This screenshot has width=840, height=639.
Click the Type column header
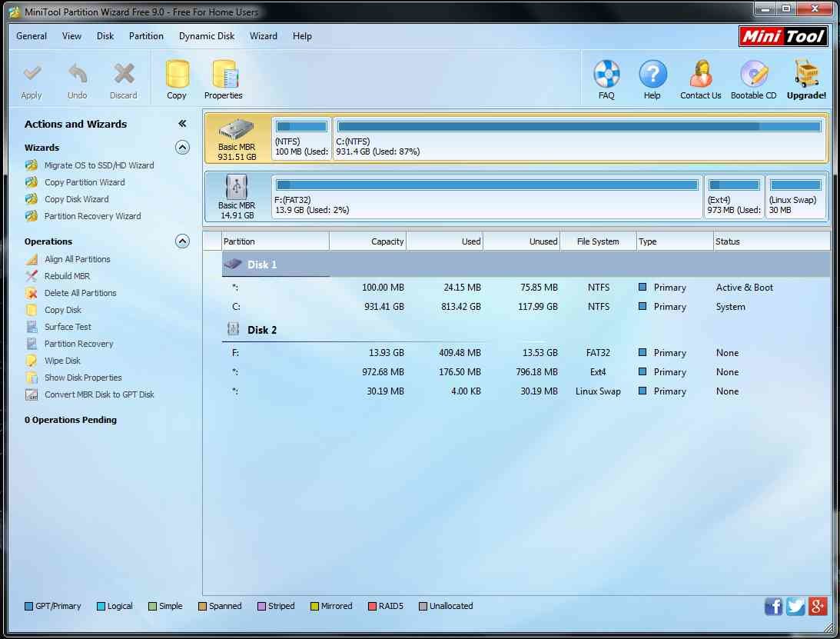coord(675,241)
